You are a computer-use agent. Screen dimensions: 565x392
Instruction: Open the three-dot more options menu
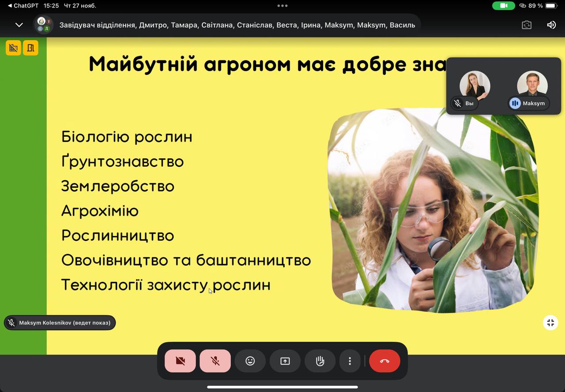(350, 361)
